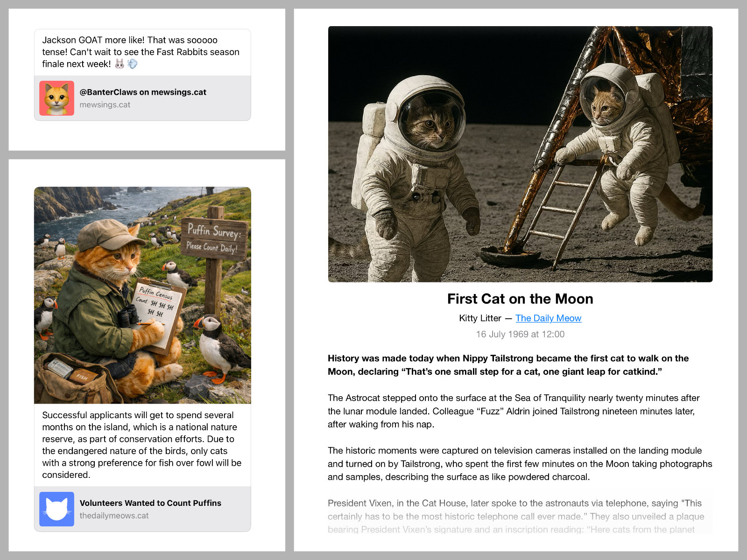Click the blue cat icon for thedailymeows.cat
The image size is (747, 560).
56,509
